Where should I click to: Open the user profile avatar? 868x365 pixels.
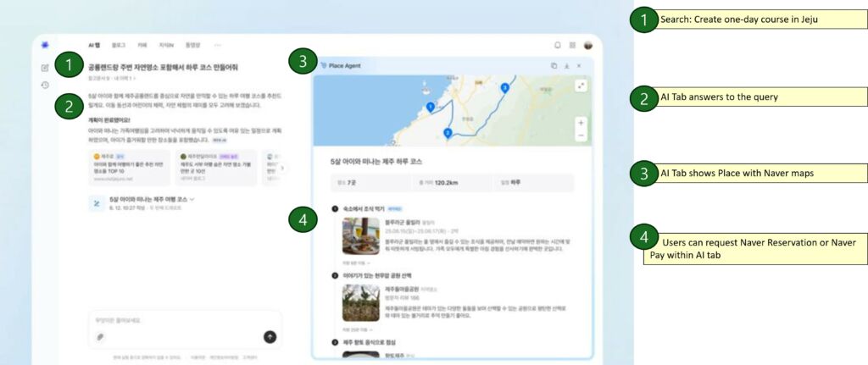pyautogui.click(x=588, y=46)
